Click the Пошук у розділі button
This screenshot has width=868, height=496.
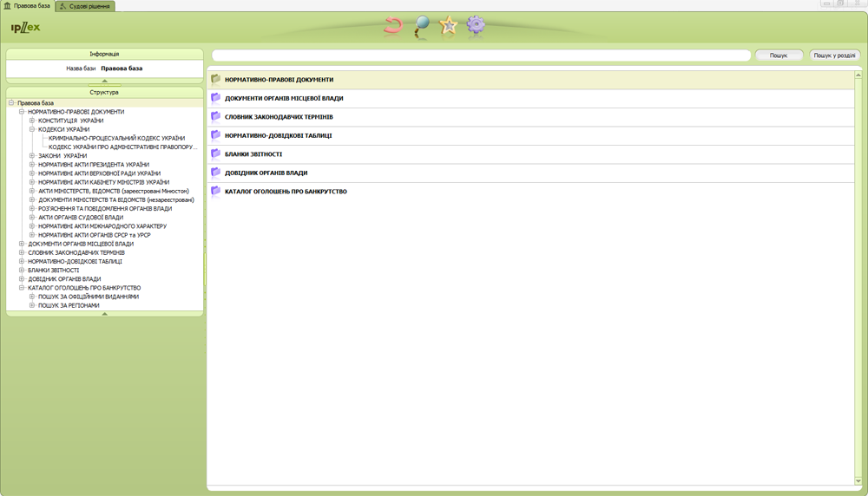click(x=834, y=55)
